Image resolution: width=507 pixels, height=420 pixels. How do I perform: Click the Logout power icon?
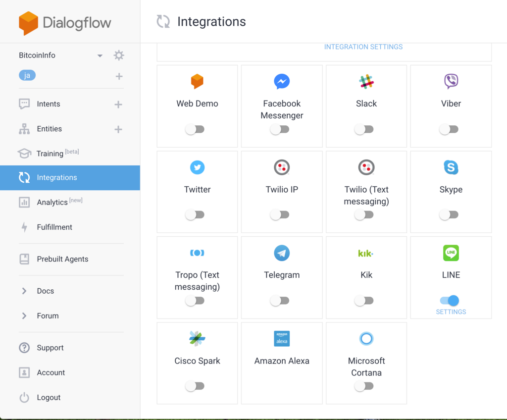coord(24,398)
